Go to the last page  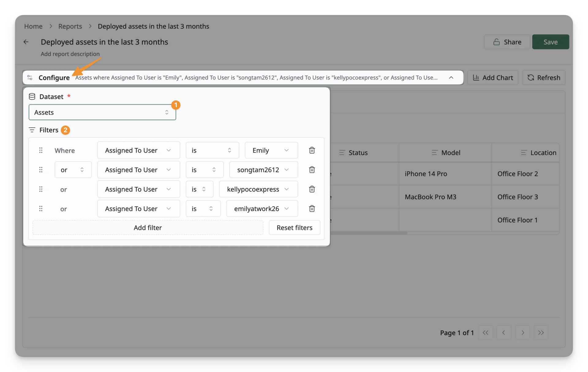(541, 333)
